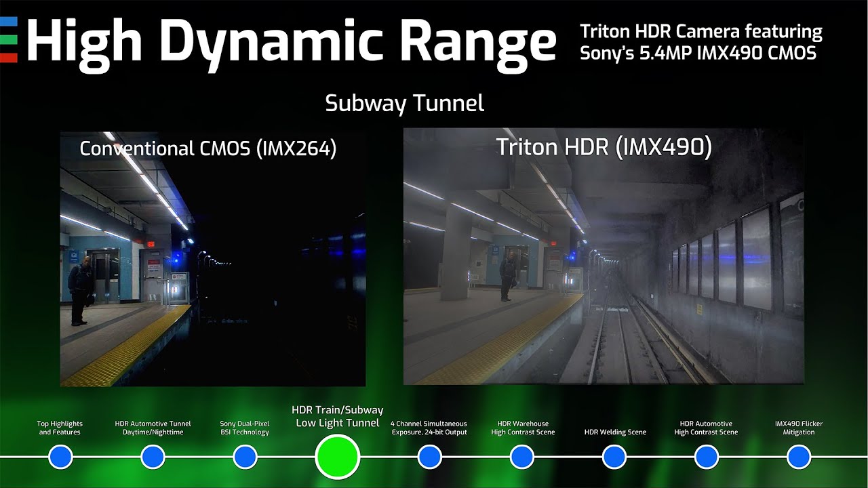Viewport: 868px width, 488px height.
Task: Select the HDR Warehouse High Contrast Scene dot
Action: coord(521,457)
